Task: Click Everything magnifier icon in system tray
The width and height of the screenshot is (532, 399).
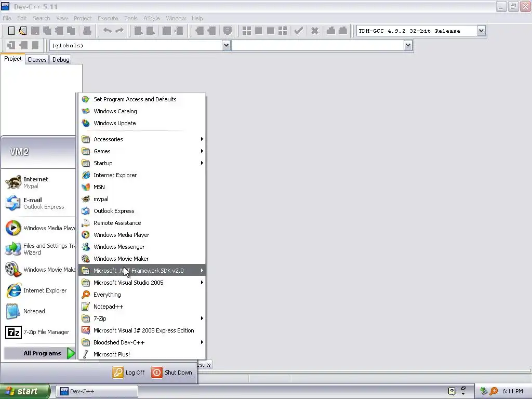Action: point(494,391)
